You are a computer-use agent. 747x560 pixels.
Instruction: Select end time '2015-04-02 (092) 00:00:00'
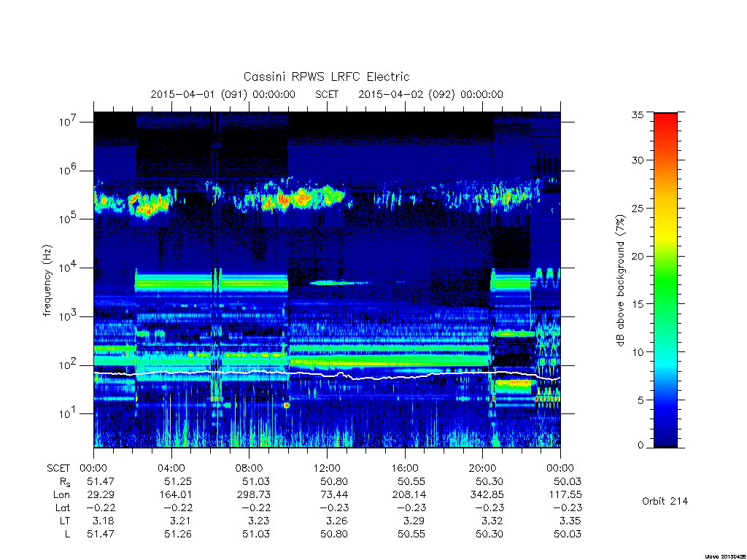(430, 94)
